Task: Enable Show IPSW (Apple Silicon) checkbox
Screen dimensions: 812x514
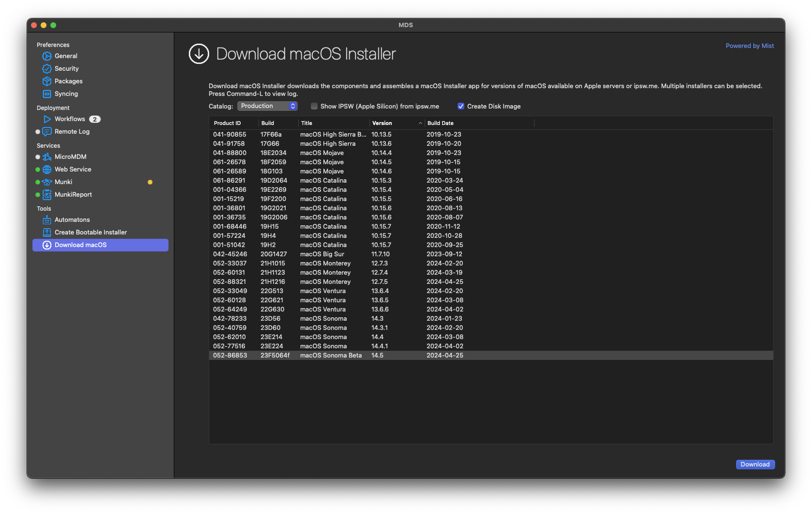Action: tap(314, 106)
